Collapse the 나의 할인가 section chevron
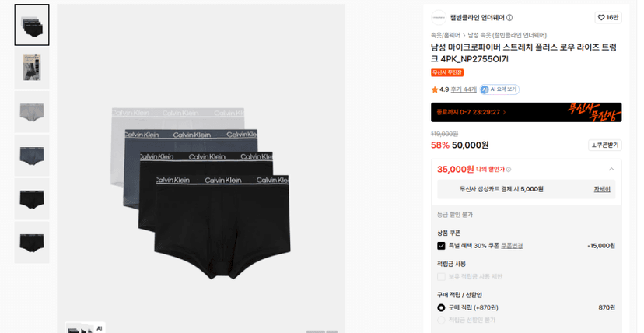This screenshot has width=644, height=333. point(611,169)
